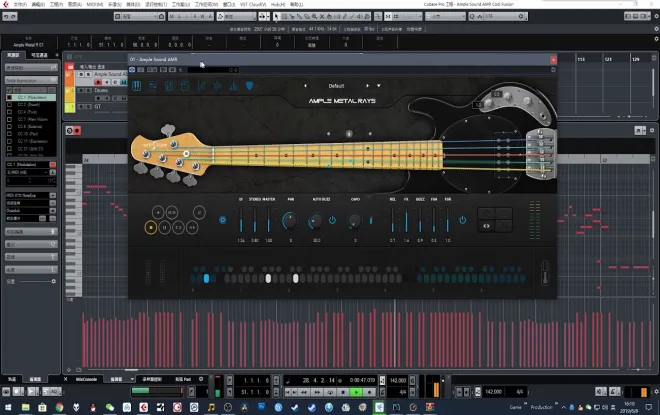This screenshot has height=415, width=660.
Task: Click the red record icon in key editor toolbar
Action: 77,131
